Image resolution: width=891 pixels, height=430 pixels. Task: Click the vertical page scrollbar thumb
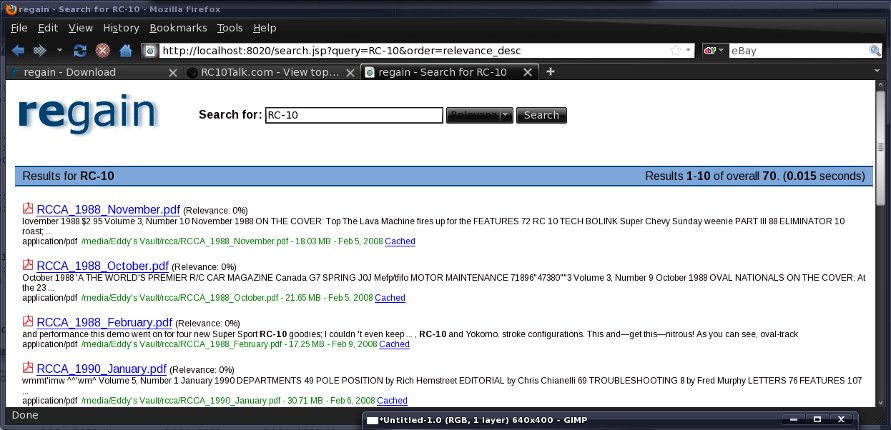click(881, 148)
